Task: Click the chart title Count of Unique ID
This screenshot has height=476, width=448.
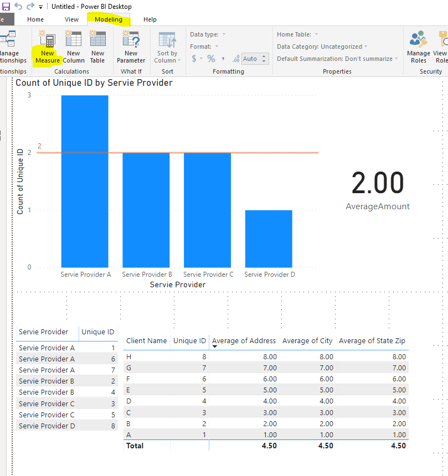Action: coord(94,82)
